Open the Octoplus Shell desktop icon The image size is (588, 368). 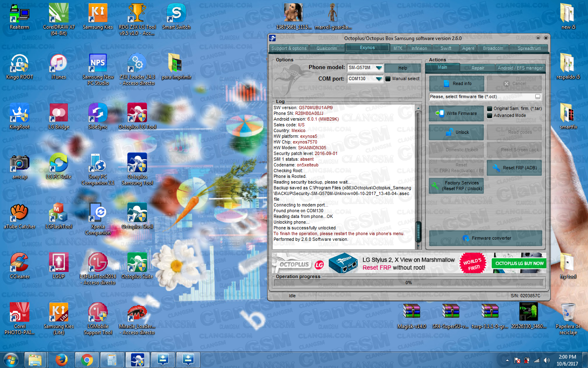(x=137, y=216)
